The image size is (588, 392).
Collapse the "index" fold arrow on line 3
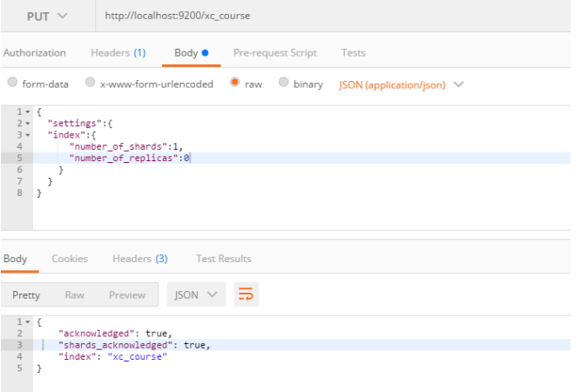point(28,135)
